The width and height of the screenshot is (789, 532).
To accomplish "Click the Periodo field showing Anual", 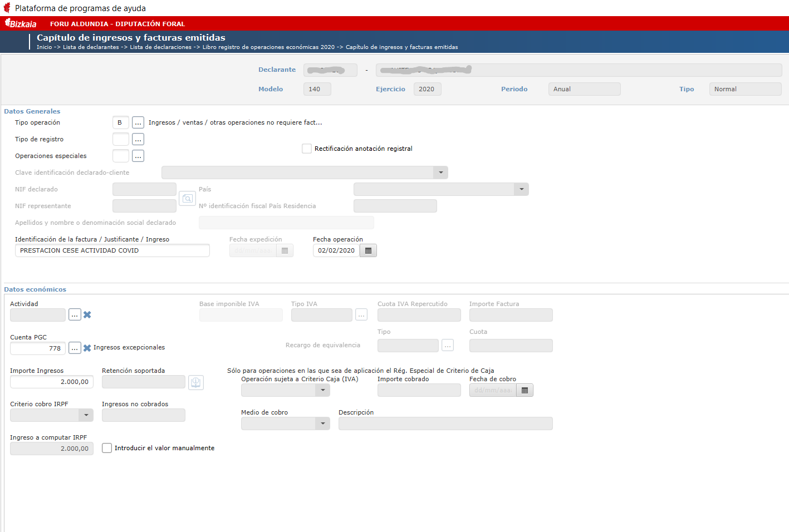I will pos(585,89).
